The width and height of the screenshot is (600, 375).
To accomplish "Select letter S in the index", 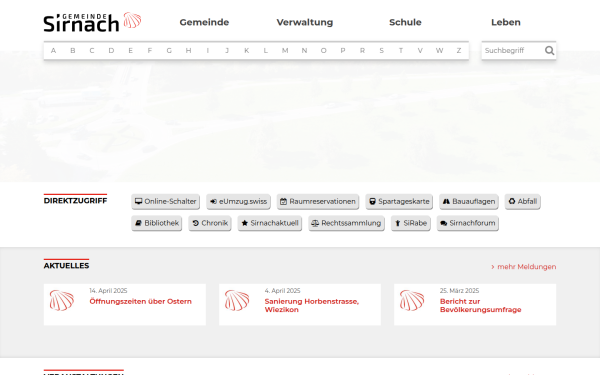I will pyautogui.click(x=382, y=51).
